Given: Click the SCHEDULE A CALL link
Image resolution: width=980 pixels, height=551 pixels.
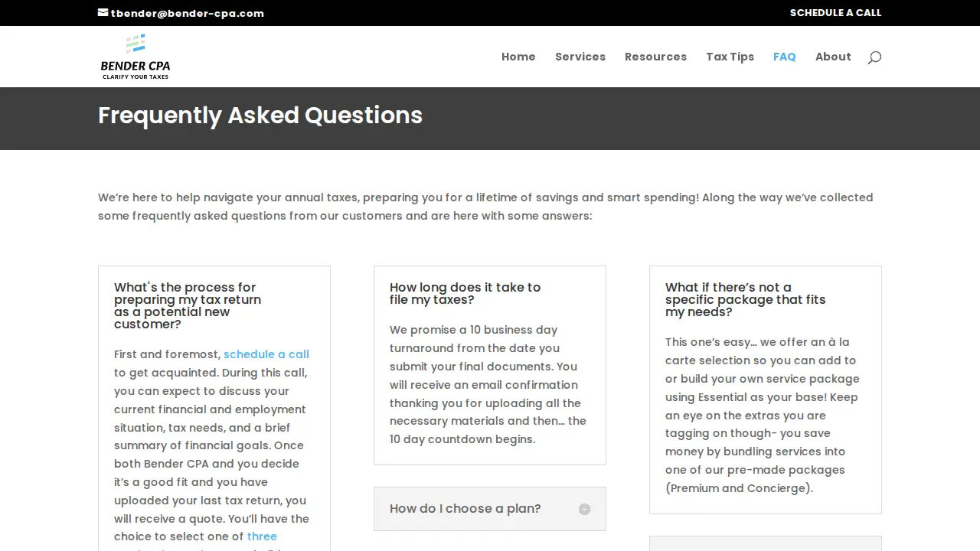Looking at the screenshot, I should [x=835, y=13].
